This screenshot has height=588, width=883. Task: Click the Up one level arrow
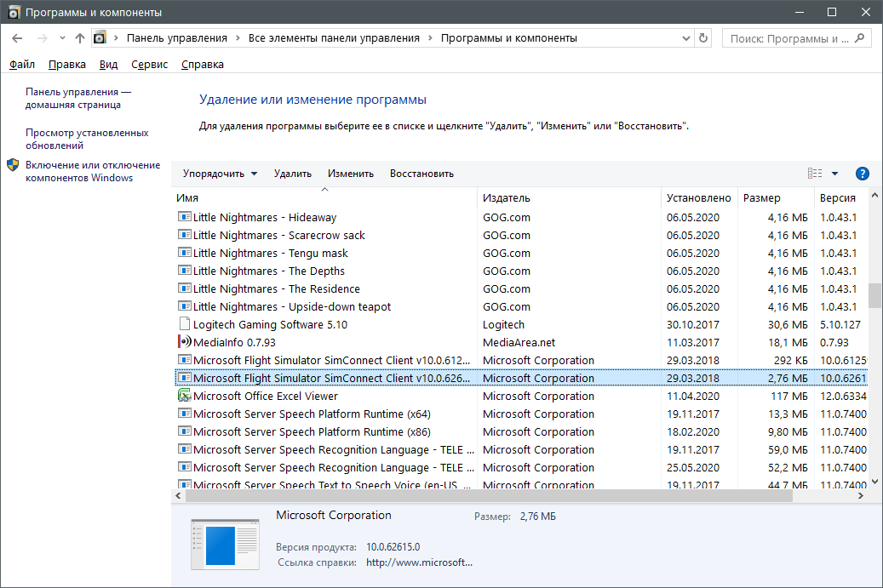pyautogui.click(x=80, y=38)
